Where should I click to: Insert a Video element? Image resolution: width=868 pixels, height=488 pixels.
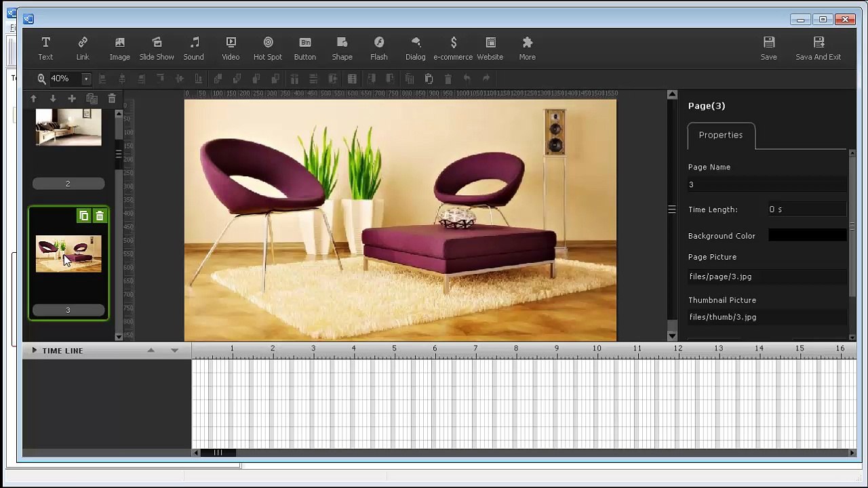pos(231,49)
